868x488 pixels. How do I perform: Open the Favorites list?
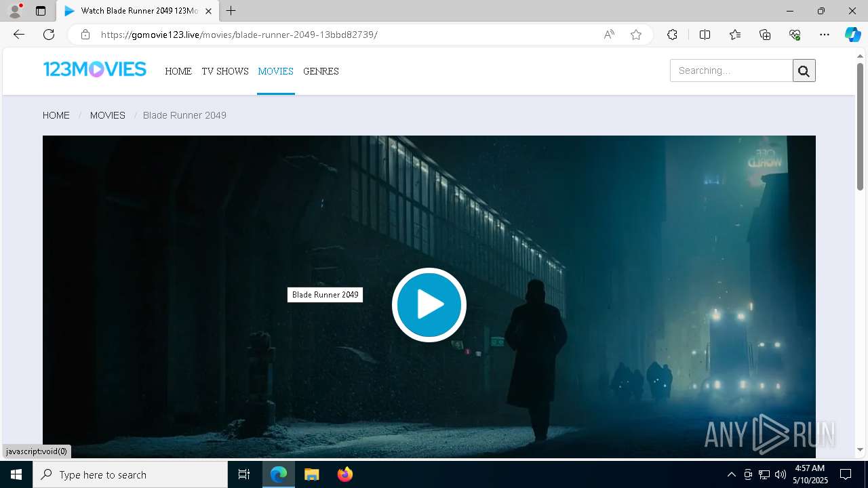click(735, 35)
